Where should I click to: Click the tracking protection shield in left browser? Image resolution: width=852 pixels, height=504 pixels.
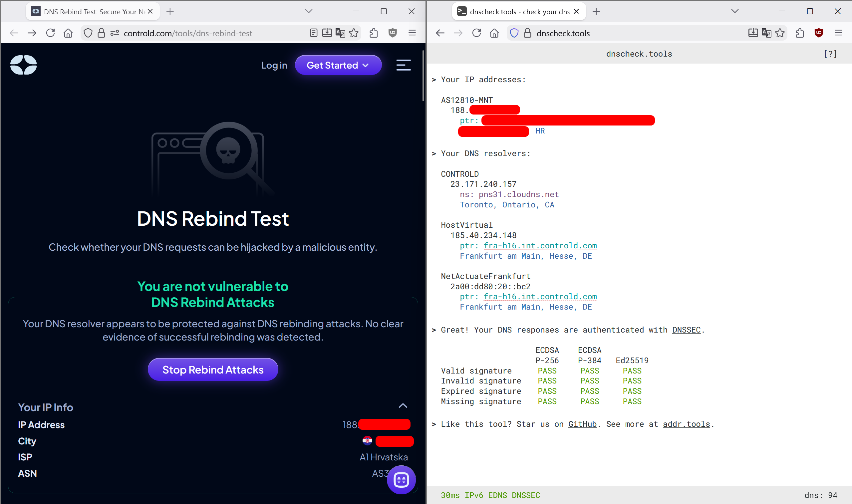coord(88,33)
